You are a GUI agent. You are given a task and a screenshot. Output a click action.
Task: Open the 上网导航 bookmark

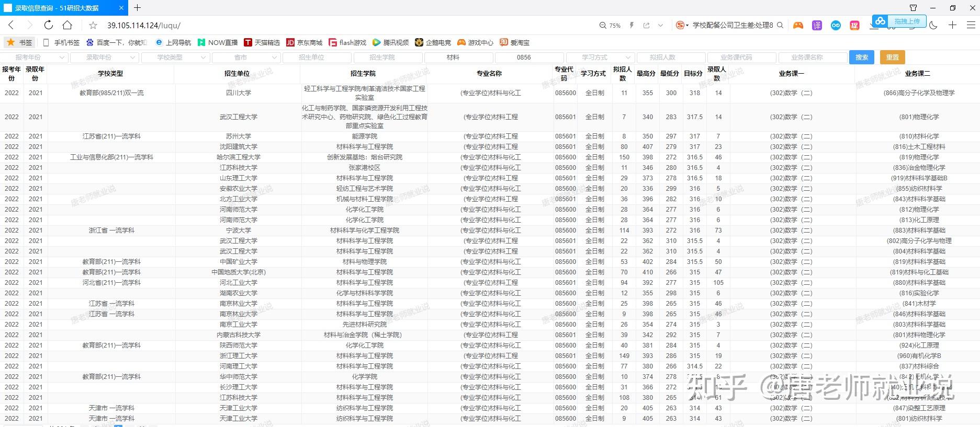173,42
